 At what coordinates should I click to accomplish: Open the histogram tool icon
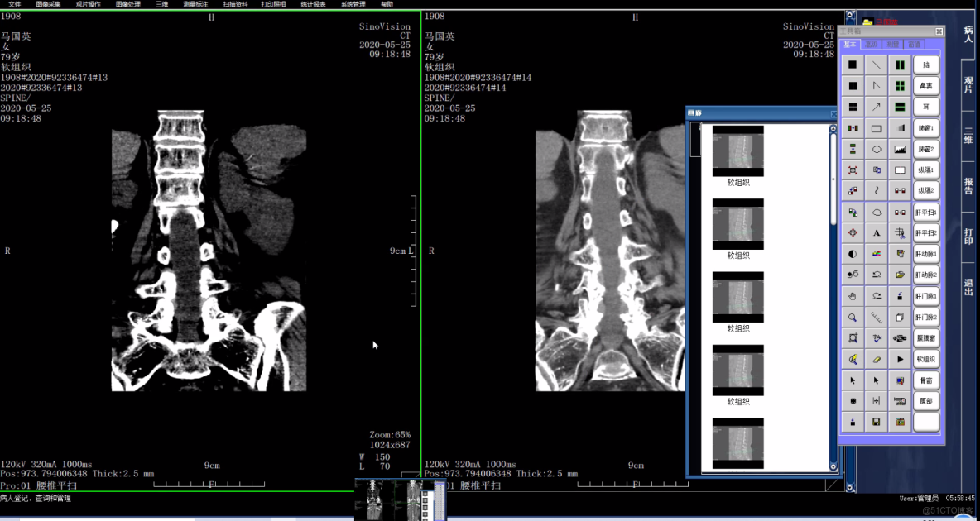[900, 150]
